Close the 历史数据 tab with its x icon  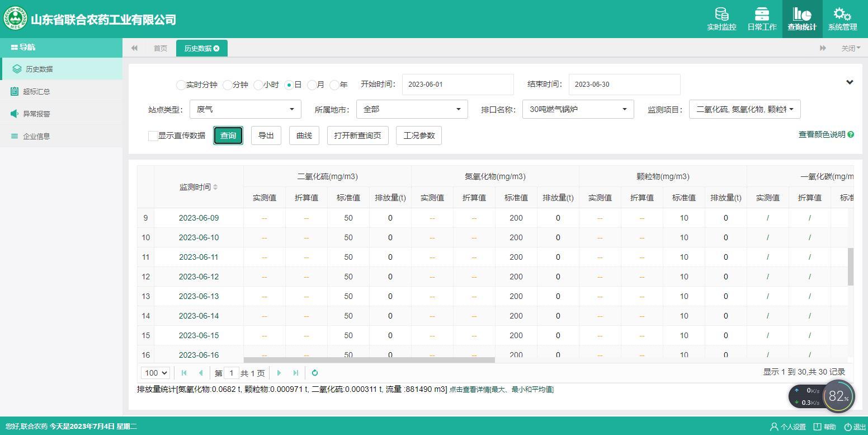click(x=216, y=48)
